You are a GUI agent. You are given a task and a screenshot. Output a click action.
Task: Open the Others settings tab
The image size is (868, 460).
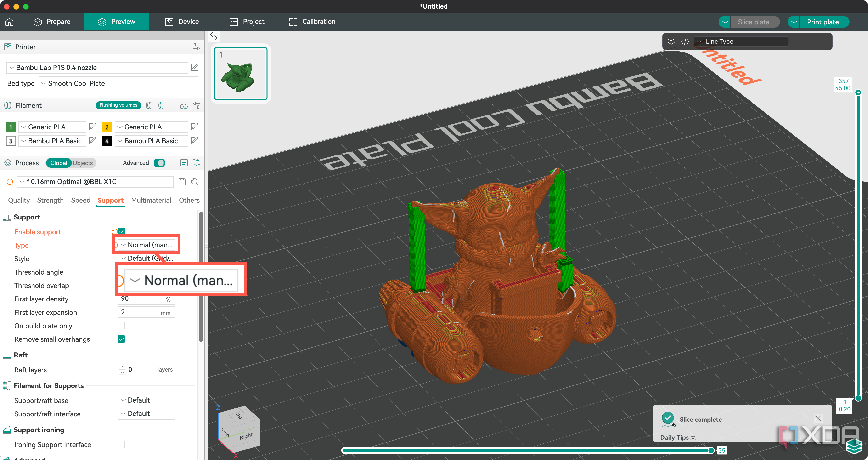[189, 200]
